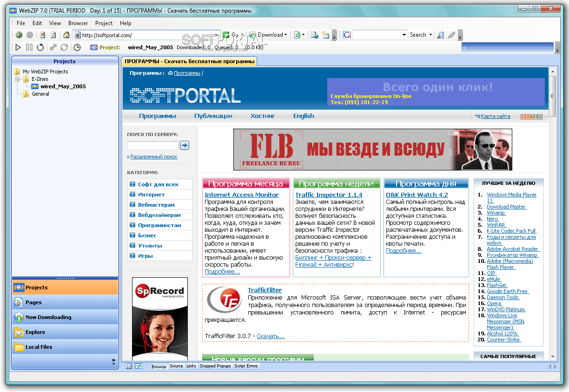Image resolution: width=569 pixels, height=392 pixels.
Task: Expand the Download dropdown arrow
Action: 285,35
